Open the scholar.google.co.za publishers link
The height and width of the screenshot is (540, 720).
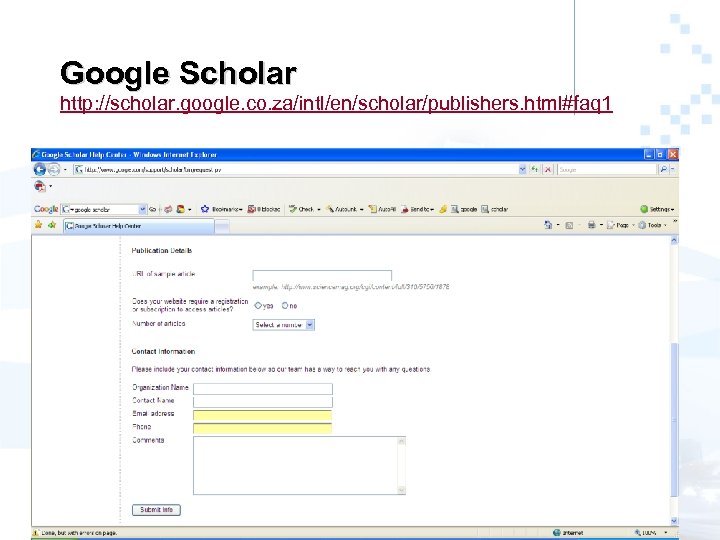(x=336, y=103)
